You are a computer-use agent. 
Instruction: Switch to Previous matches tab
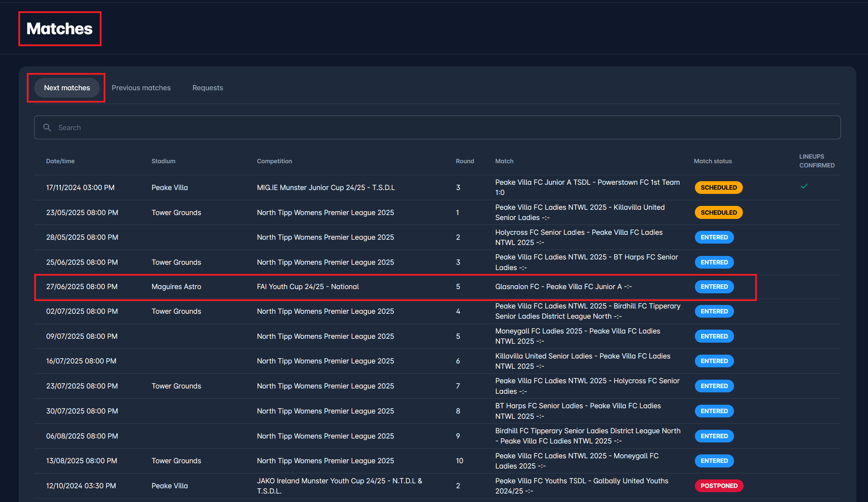tap(141, 88)
